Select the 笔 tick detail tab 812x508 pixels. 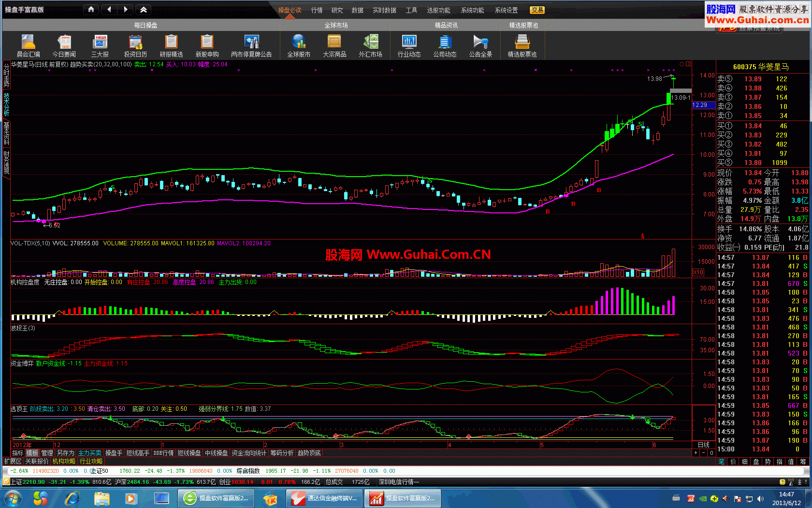point(721,462)
